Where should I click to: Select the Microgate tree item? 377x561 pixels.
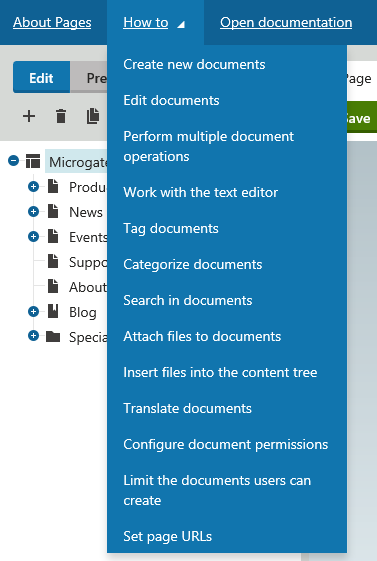tap(77, 162)
